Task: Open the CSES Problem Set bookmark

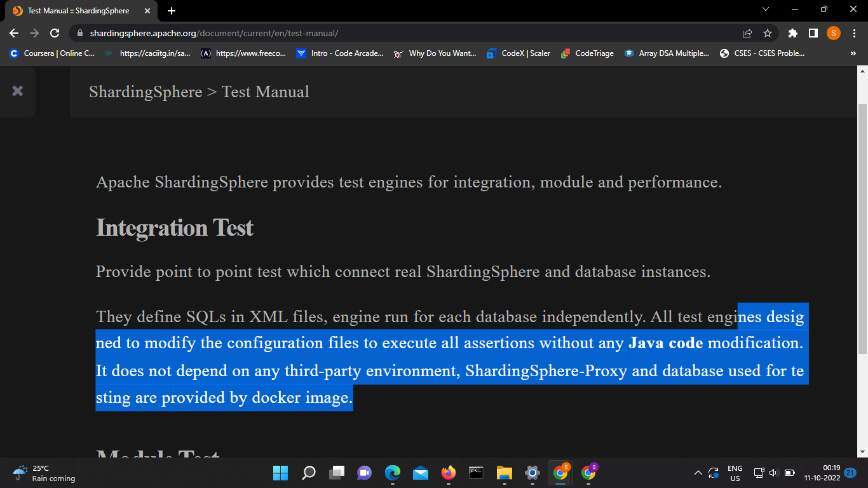Action: (x=763, y=53)
